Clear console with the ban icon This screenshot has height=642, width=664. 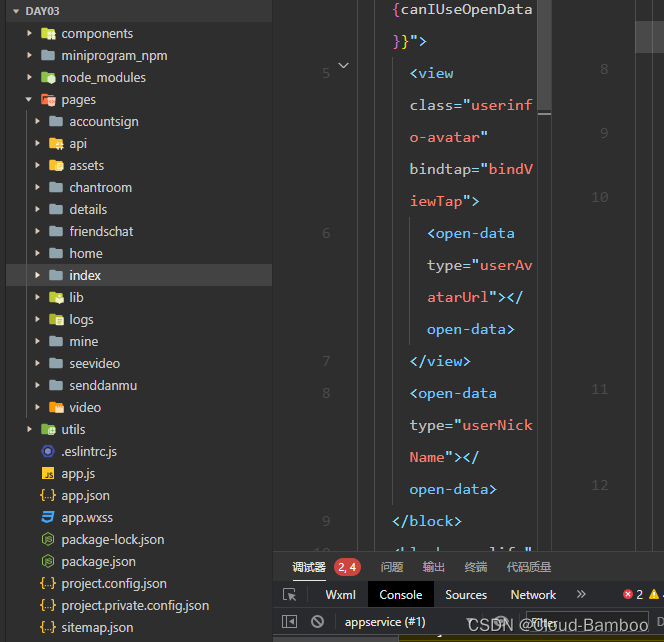(318, 622)
